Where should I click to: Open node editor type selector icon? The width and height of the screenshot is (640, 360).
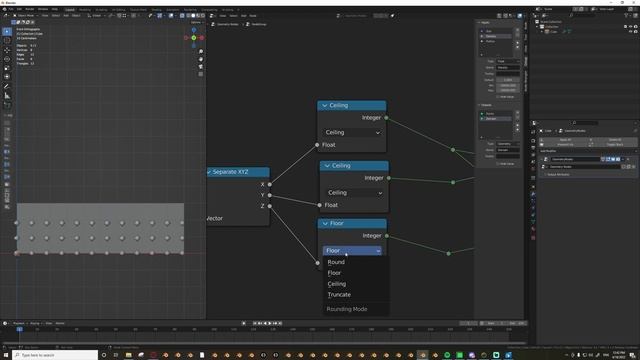coord(212,16)
